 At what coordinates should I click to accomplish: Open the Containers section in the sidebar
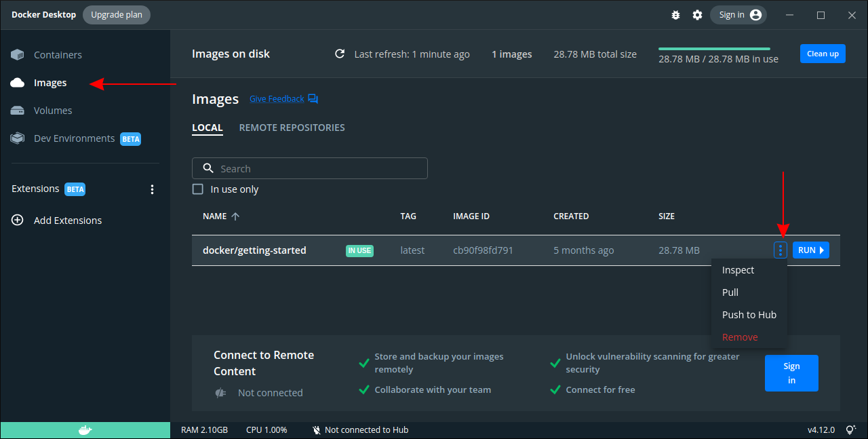click(58, 54)
